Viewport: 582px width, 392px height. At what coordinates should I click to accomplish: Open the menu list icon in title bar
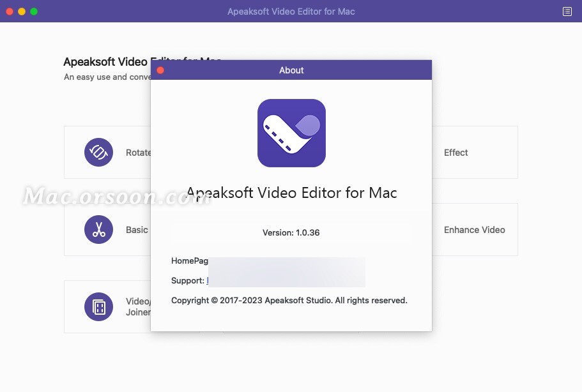point(567,11)
